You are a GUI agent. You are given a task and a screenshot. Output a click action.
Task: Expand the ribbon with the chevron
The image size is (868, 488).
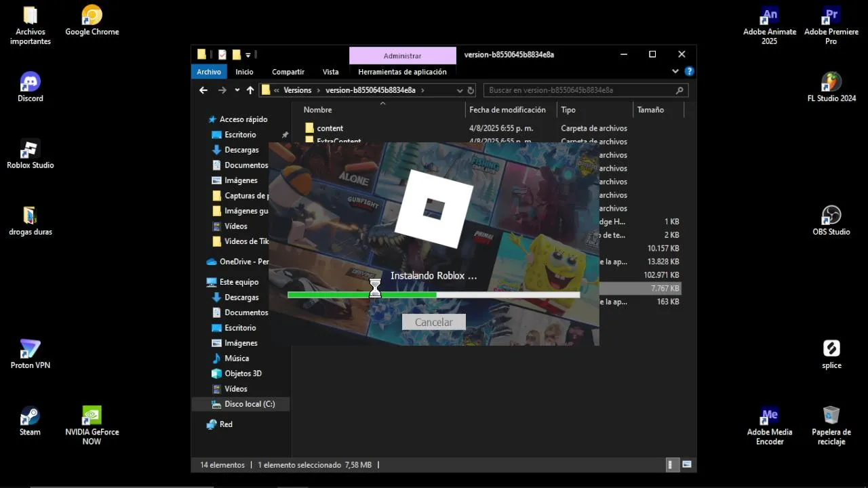click(x=675, y=71)
